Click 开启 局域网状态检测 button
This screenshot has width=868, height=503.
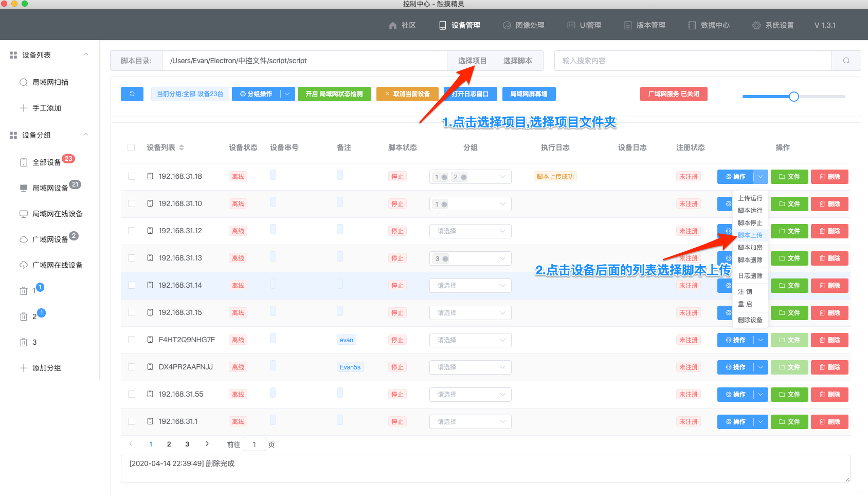(x=334, y=94)
